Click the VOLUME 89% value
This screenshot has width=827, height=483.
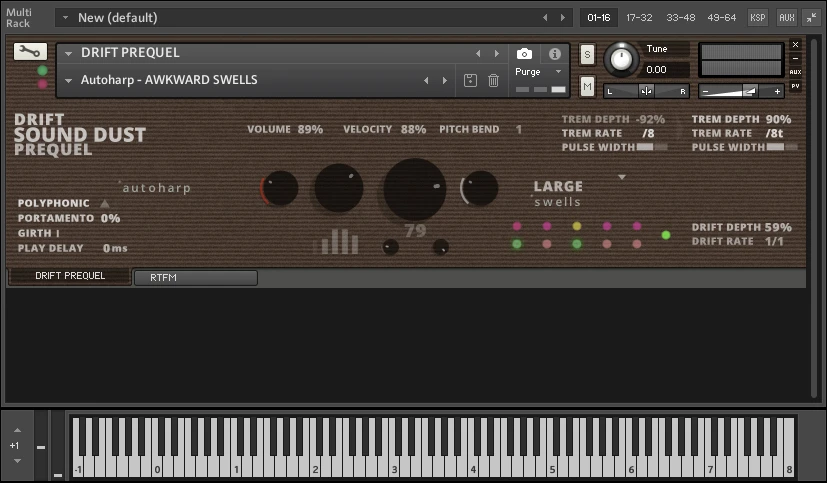[310, 129]
